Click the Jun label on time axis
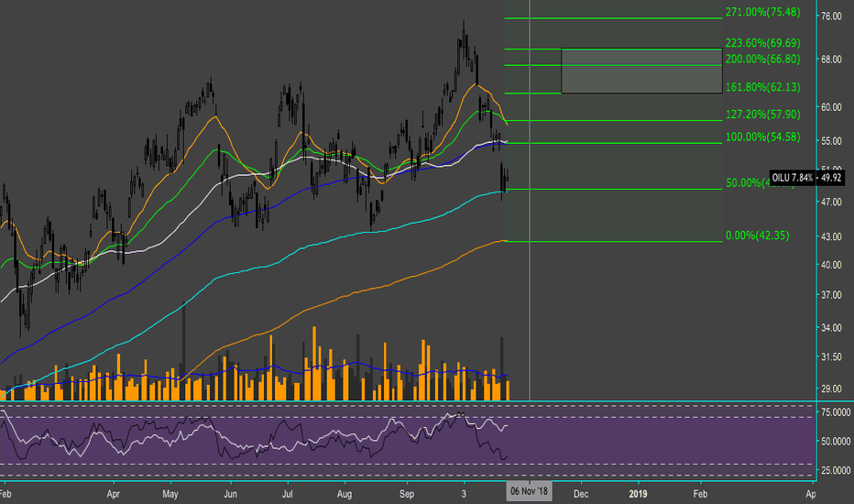Viewport: 854px width, 504px height. (x=230, y=494)
